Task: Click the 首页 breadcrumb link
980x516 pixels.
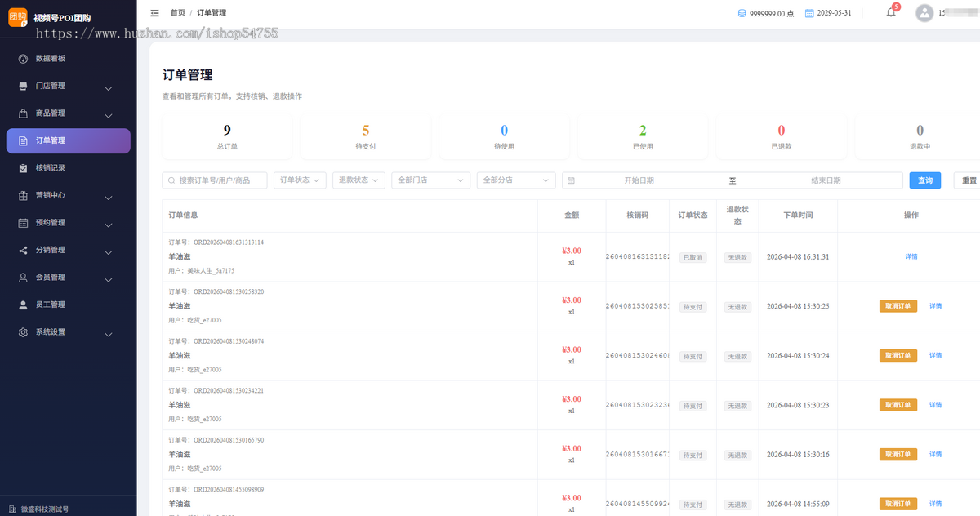Action: (x=177, y=13)
